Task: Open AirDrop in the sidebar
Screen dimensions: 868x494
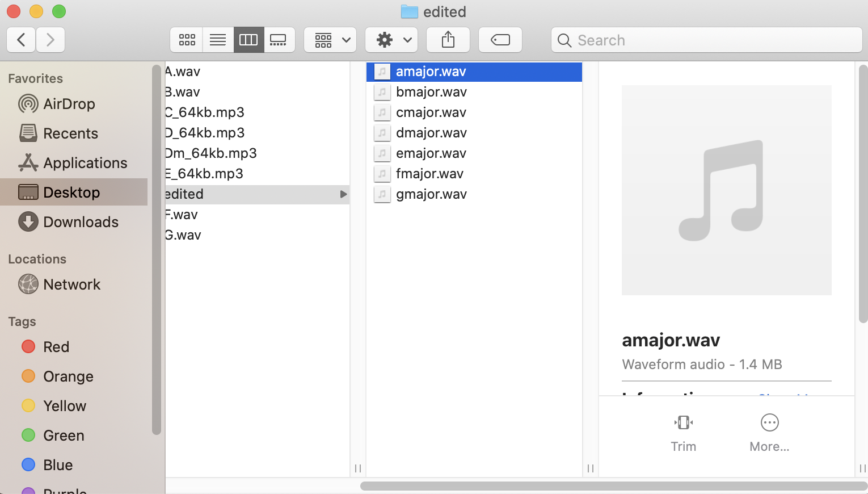Action: [74, 104]
